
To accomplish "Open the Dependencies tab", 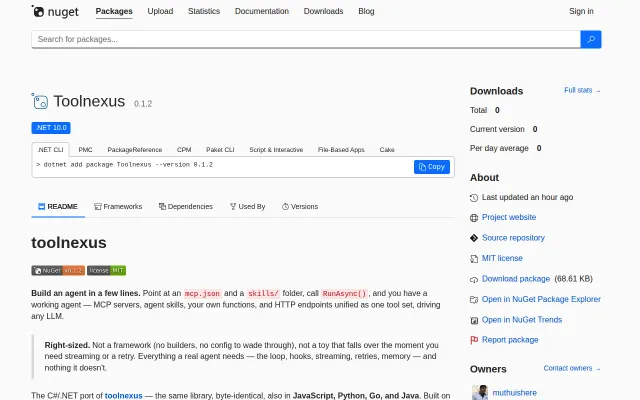I will click(186, 207).
